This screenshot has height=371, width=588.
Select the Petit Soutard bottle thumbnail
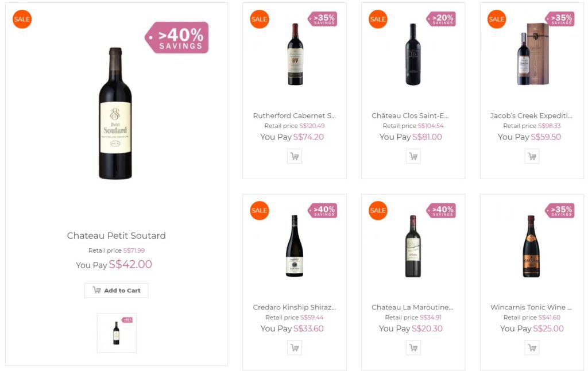coord(117,333)
